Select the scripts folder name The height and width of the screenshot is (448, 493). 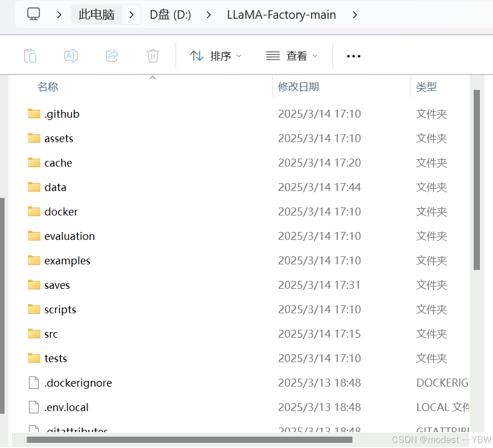tap(60, 310)
